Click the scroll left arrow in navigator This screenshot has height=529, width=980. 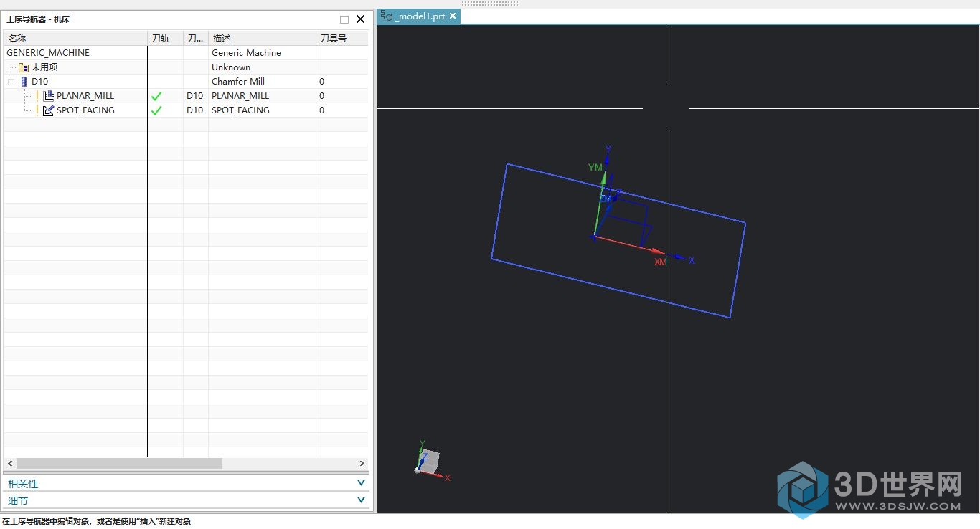click(x=10, y=464)
